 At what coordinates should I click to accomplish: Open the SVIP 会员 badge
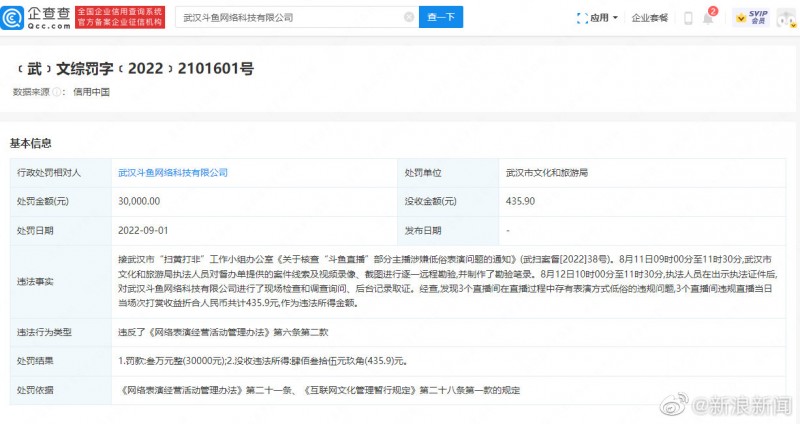752,18
